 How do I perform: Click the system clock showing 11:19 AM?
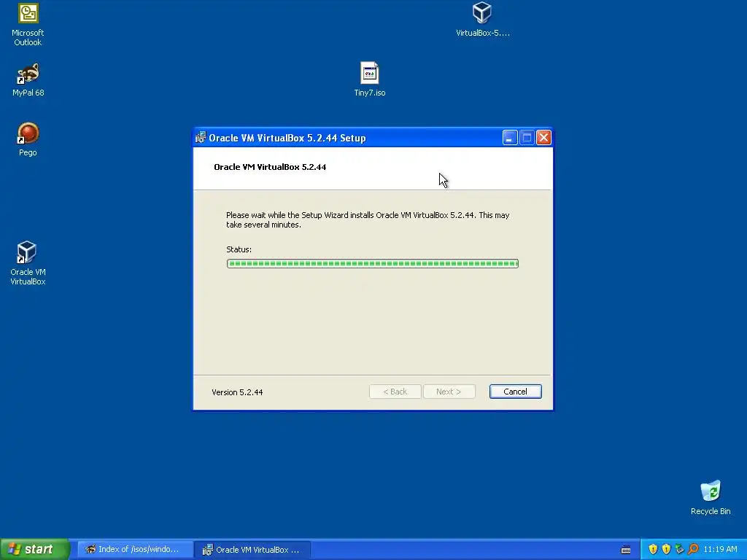click(x=720, y=550)
